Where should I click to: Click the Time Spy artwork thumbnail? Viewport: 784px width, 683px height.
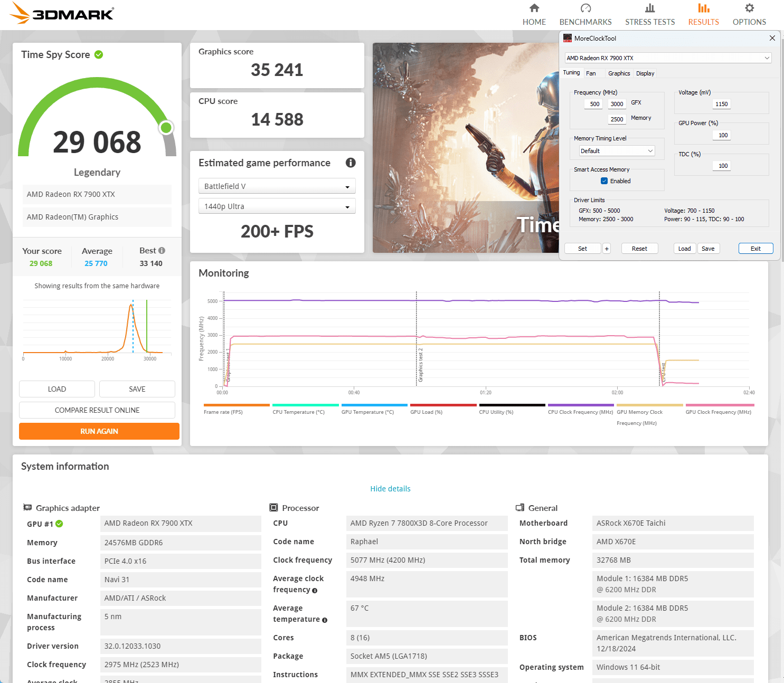click(x=466, y=148)
